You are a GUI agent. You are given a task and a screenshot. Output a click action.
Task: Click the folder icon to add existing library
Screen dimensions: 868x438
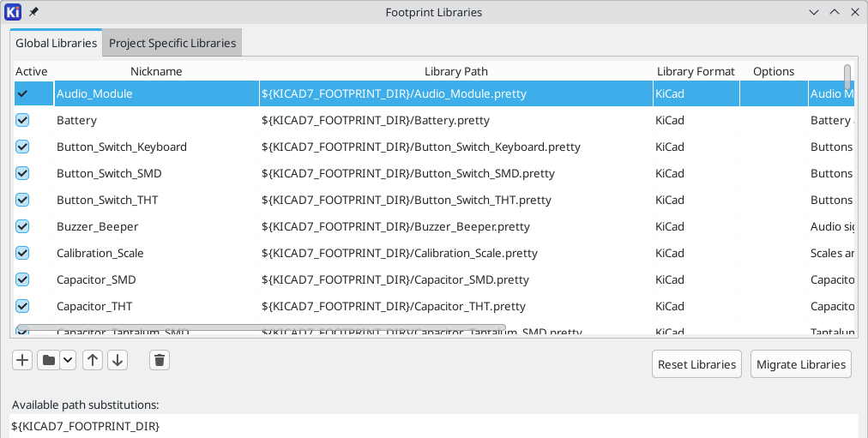point(49,360)
